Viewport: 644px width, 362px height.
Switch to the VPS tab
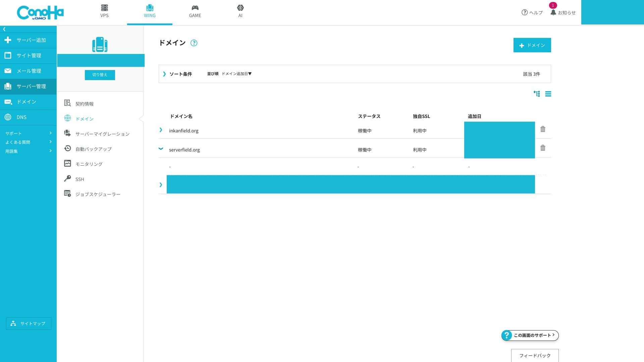point(104,11)
